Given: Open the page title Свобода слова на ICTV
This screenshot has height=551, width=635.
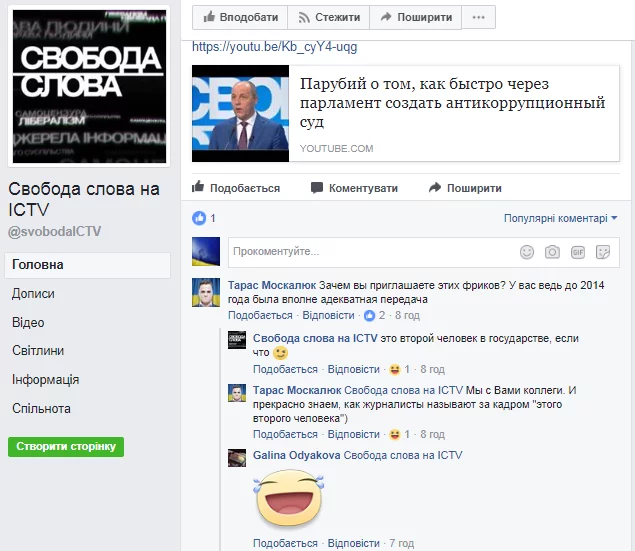Looking at the screenshot, I should point(84,199).
